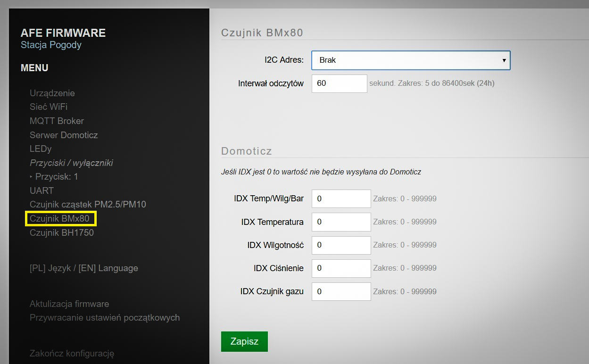Click the Stacja Pogody subtitle

click(x=51, y=45)
